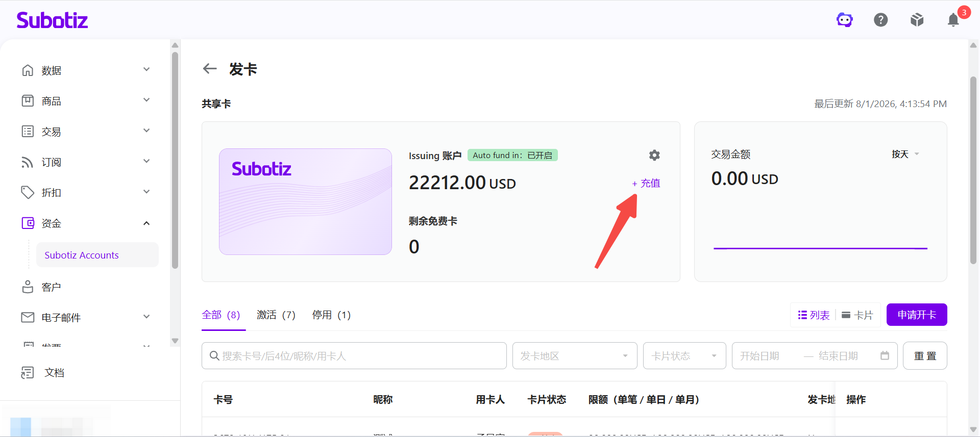Open the 发卡地区 dropdown
Viewport: 980px width, 437px height.
pos(575,355)
